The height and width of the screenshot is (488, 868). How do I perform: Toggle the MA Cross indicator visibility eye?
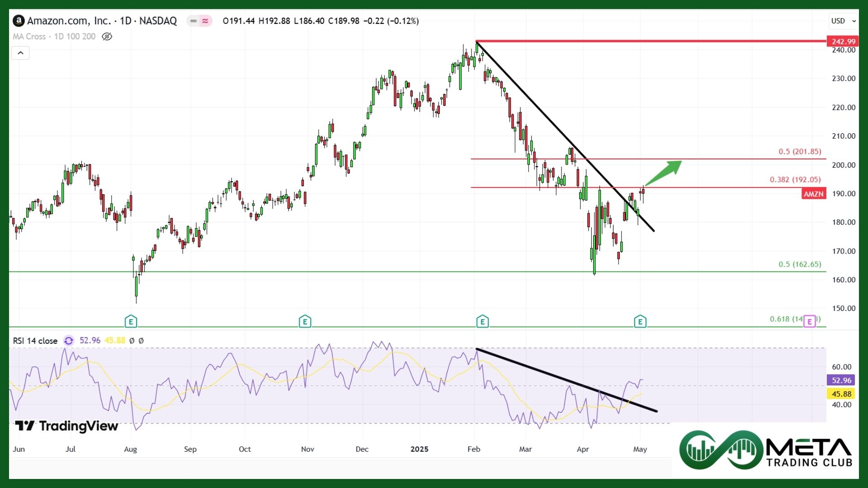click(107, 37)
